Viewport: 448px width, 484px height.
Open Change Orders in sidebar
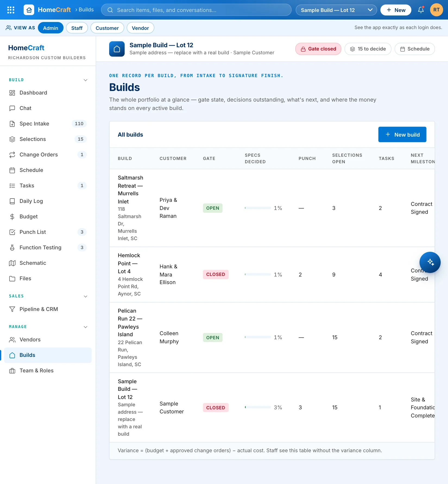[x=48, y=155]
